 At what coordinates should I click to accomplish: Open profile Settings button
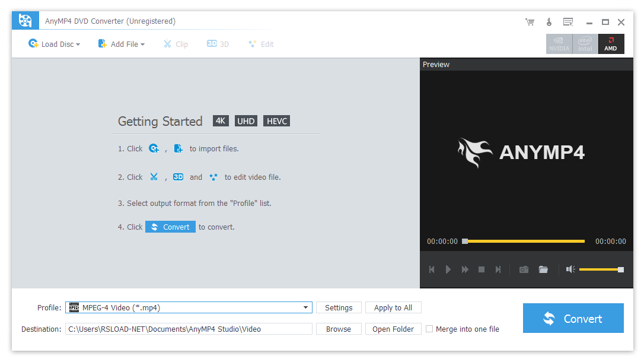pos(339,307)
